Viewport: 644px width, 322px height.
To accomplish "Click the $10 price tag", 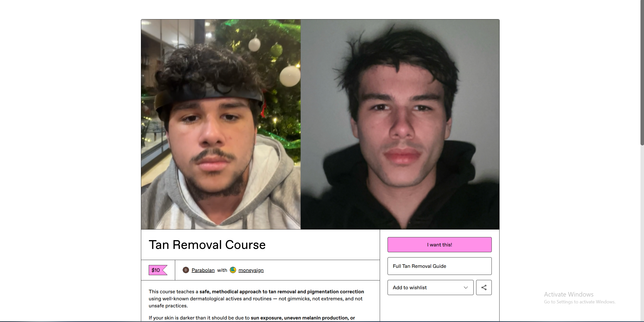I will click(158, 270).
